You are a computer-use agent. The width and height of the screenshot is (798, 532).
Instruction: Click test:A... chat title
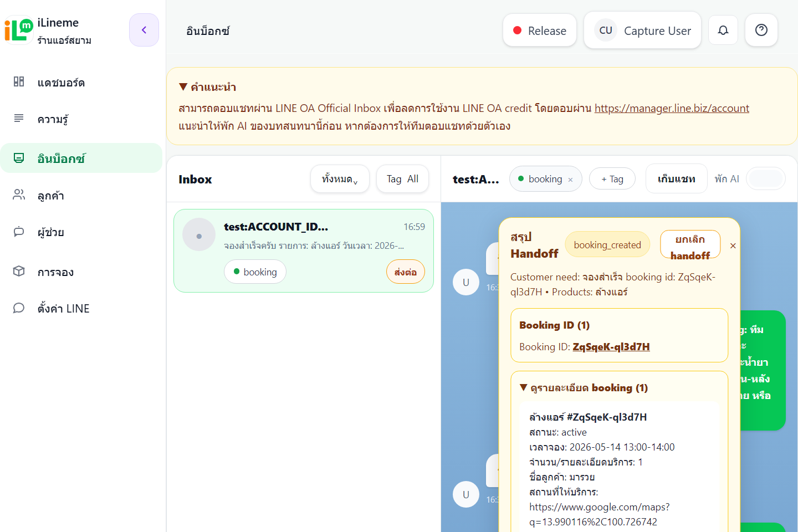[475, 179]
